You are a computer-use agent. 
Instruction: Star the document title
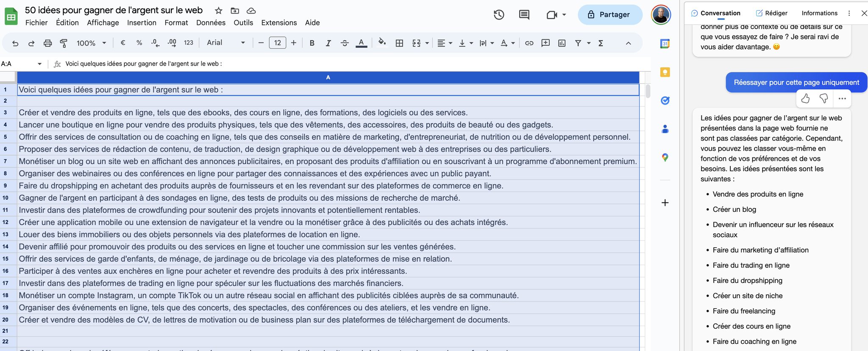tap(218, 11)
